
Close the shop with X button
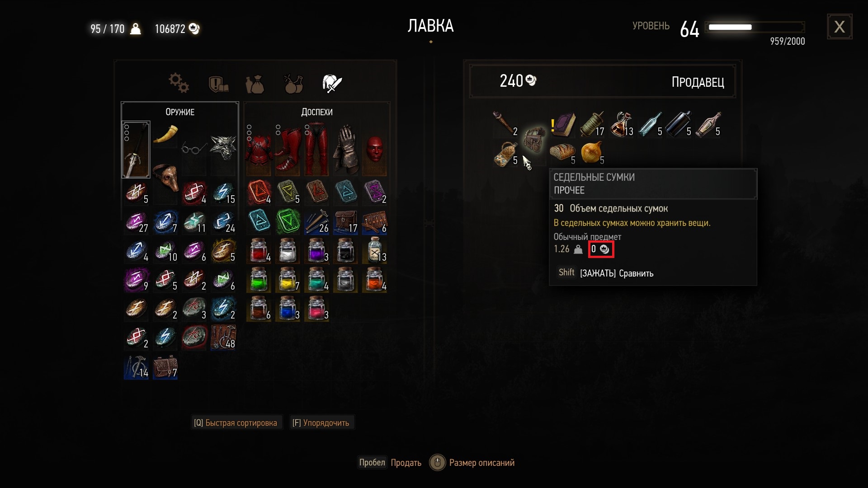point(840,27)
